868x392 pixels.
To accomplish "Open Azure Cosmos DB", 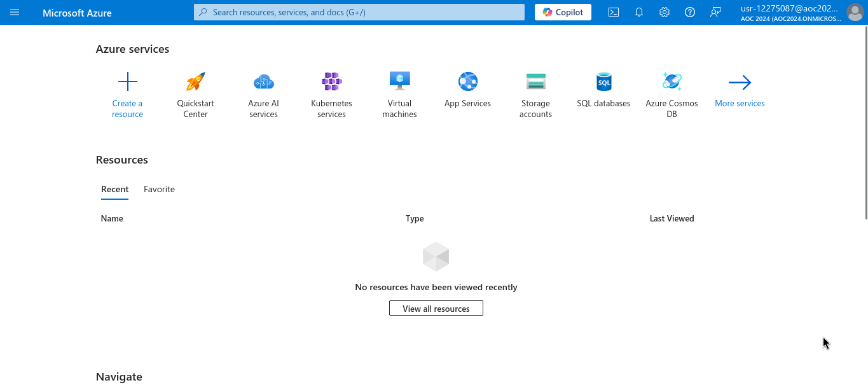I will pos(672,82).
